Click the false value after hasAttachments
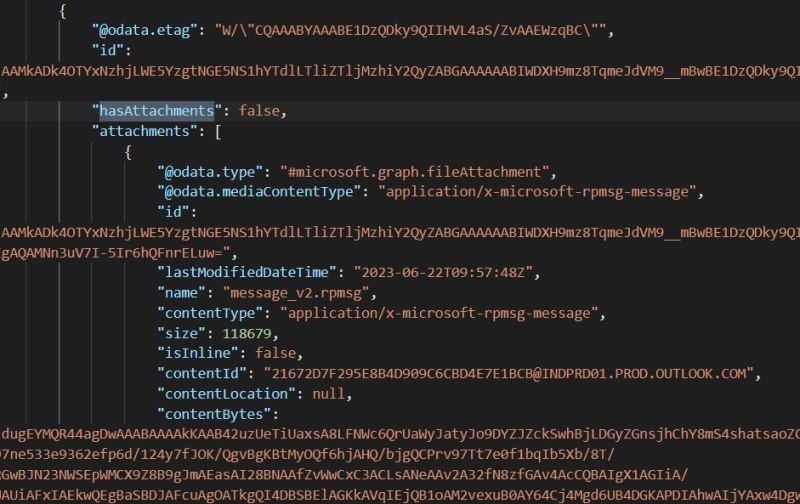Image resolution: width=800 pixels, height=504 pixels. click(259, 111)
